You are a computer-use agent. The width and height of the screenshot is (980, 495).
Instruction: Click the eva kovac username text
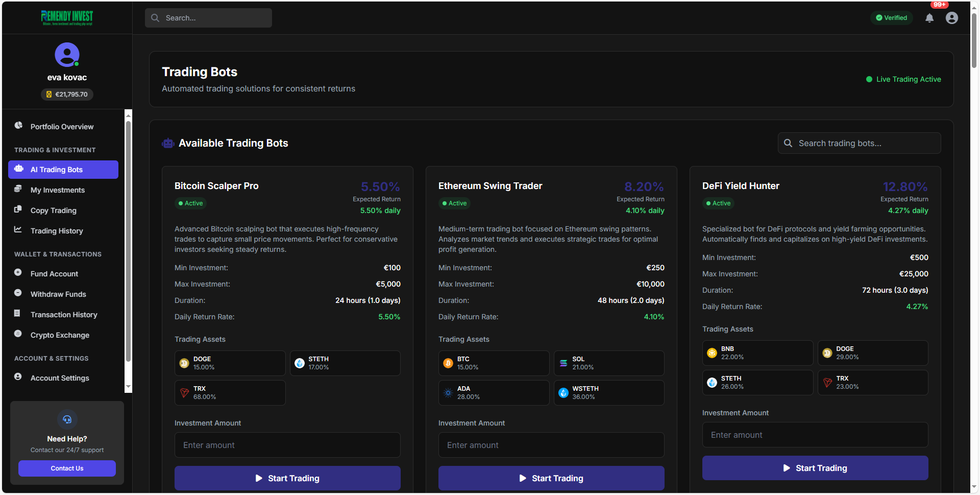(67, 78)
